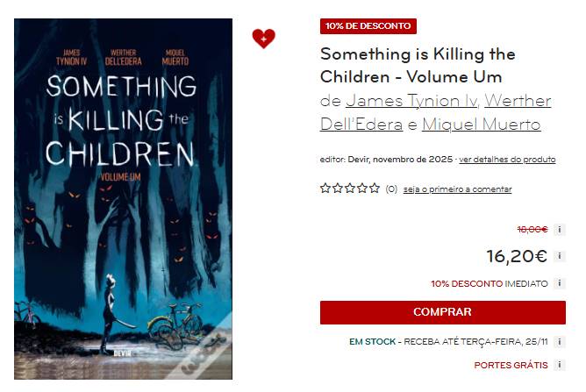Add book to wishlist with heart icon
This screenshot has width=586, height=392.
point(263,39)
